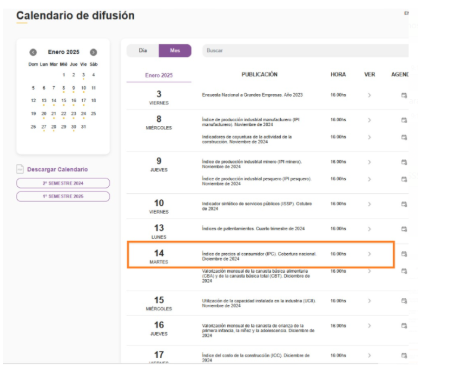This screenshot has width=449, height=376.
Task: Add ICC costo de la construcción to agenda
Action: pos(404,355)
